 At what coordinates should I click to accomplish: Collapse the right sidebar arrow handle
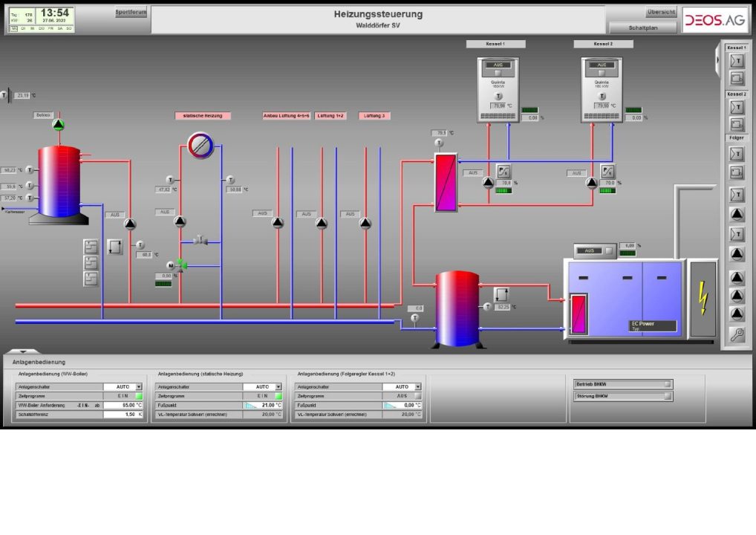[x=717, y=60]
